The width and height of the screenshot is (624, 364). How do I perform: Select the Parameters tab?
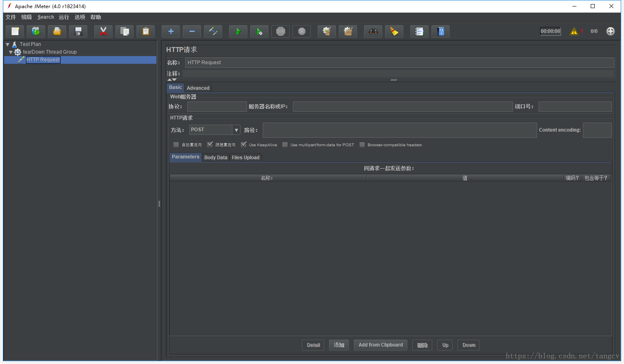[186, 157]
